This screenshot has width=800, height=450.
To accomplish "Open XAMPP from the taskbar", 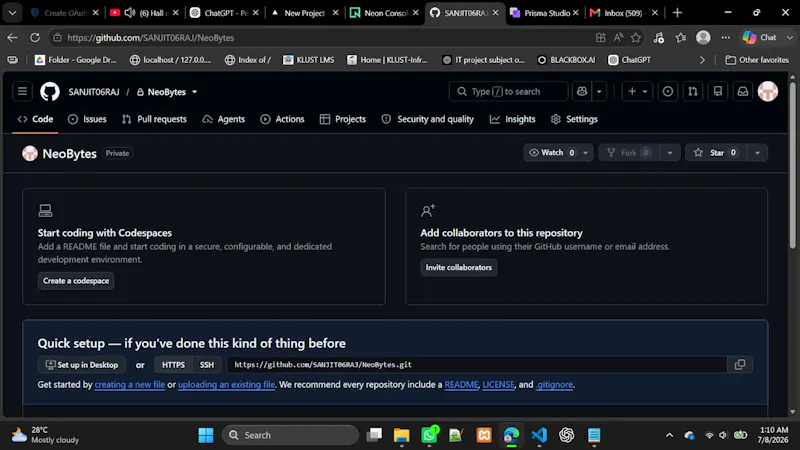I will (484, 435).
